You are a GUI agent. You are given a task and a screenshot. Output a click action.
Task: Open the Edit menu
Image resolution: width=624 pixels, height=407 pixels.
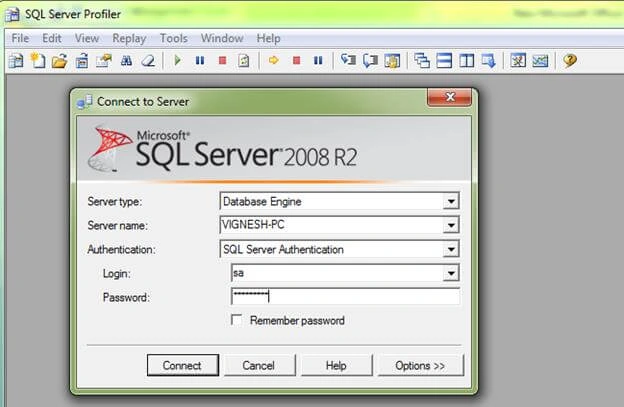point(52,38)
